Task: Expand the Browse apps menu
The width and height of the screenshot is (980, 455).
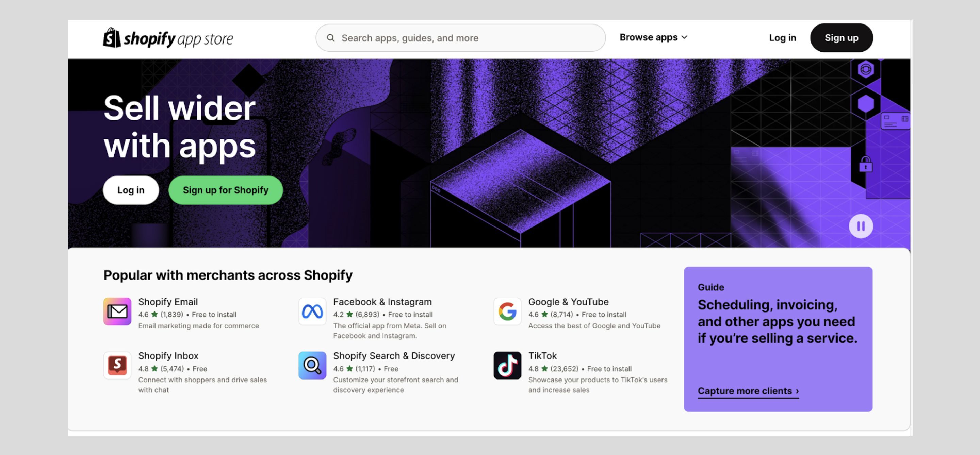Action: click(x=653, y=37)
